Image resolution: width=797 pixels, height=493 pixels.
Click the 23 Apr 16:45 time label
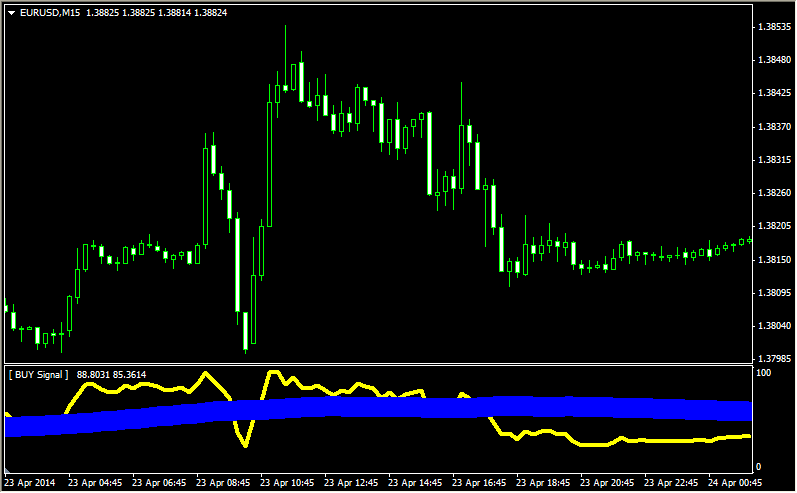(x=479, y=483)
